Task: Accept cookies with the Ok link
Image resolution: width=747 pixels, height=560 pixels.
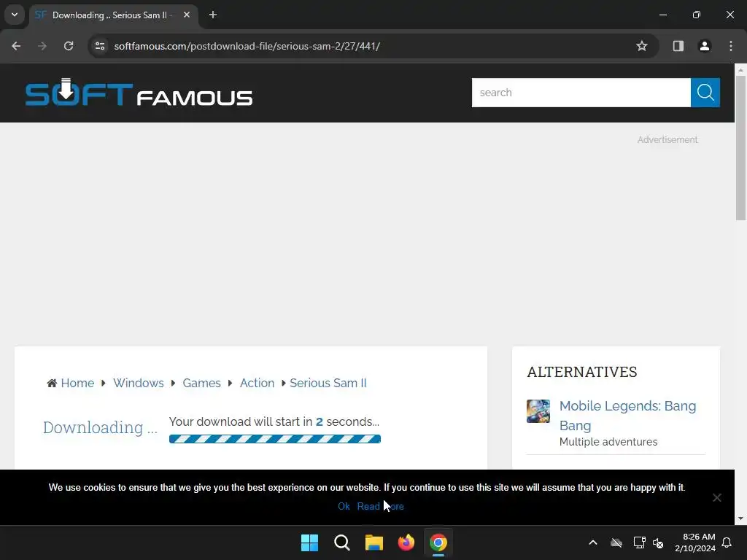Action: [344, 507]
